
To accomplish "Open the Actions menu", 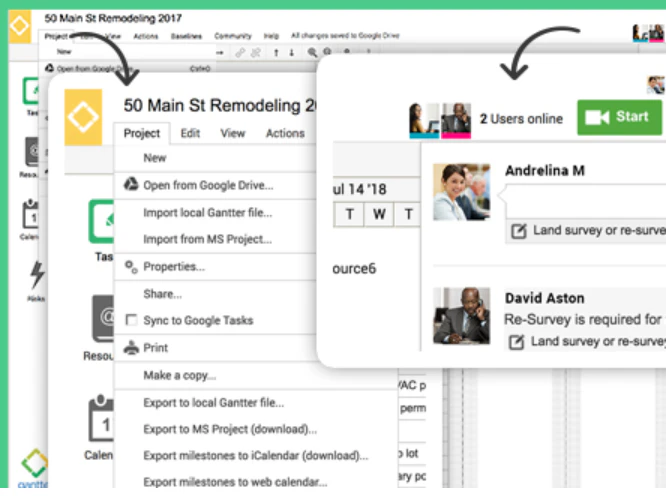I will click(285, 133).
